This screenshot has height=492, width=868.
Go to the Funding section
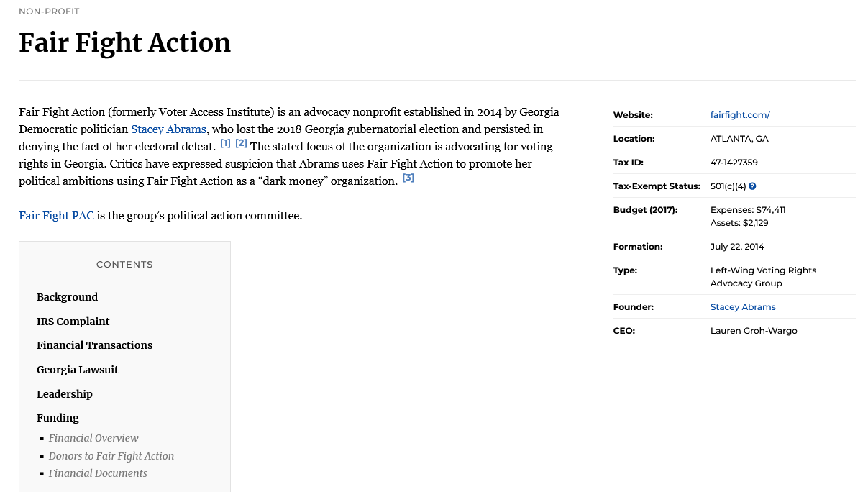pos(58,418)
